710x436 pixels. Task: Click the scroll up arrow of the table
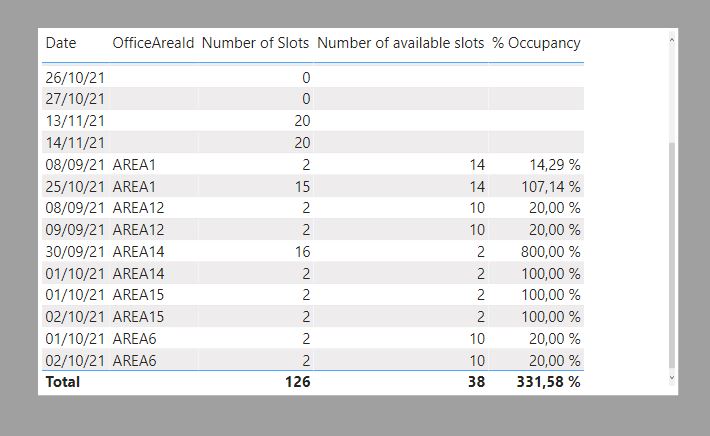pyautogui.click(x=672, y=40)
